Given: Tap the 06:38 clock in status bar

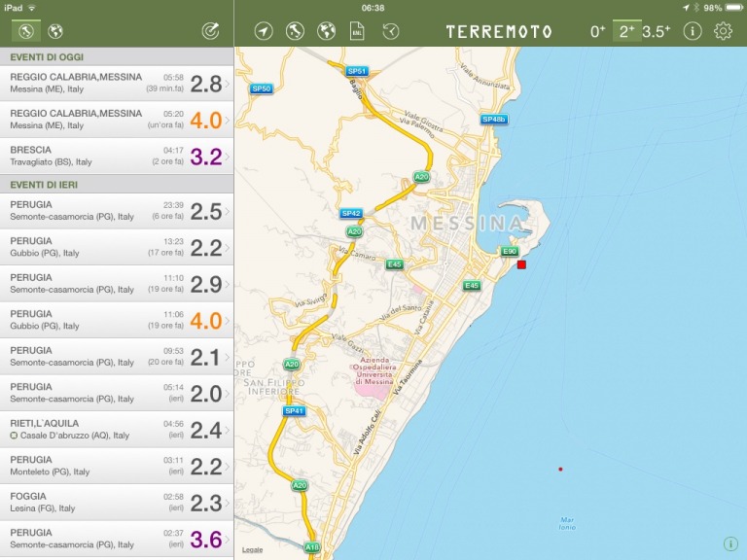Looking at the screenshot, I should [x=373, y=8].
